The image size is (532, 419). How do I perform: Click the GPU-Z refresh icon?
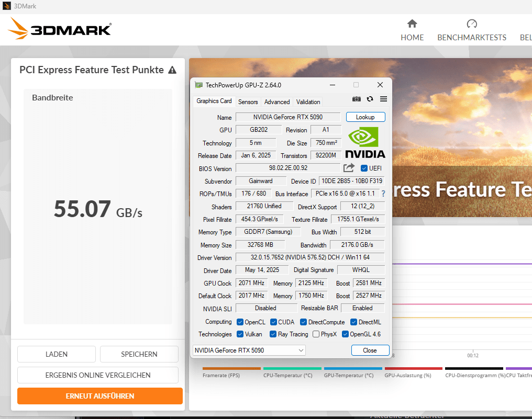click(x=370, y=99)
